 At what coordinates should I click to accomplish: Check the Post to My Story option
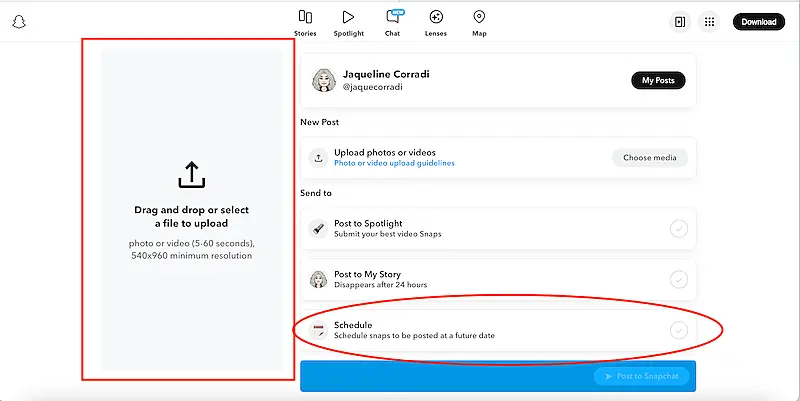coord(679,279)
